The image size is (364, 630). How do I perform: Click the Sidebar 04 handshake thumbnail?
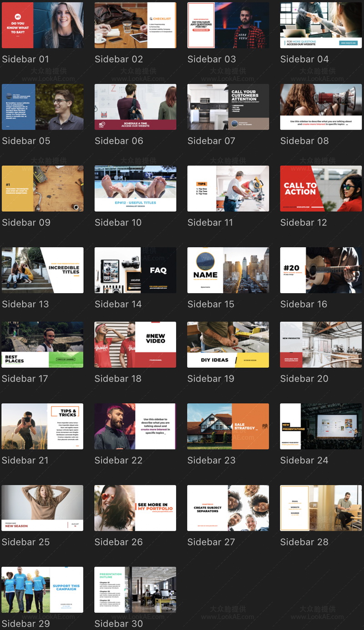pyautogui.click(x=321, y=25)
